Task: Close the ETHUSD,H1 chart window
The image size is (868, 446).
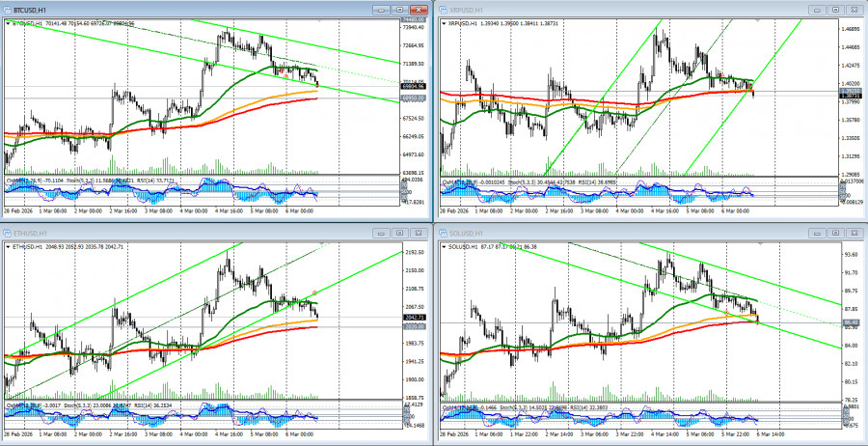Action: click(x=417, y=233)
